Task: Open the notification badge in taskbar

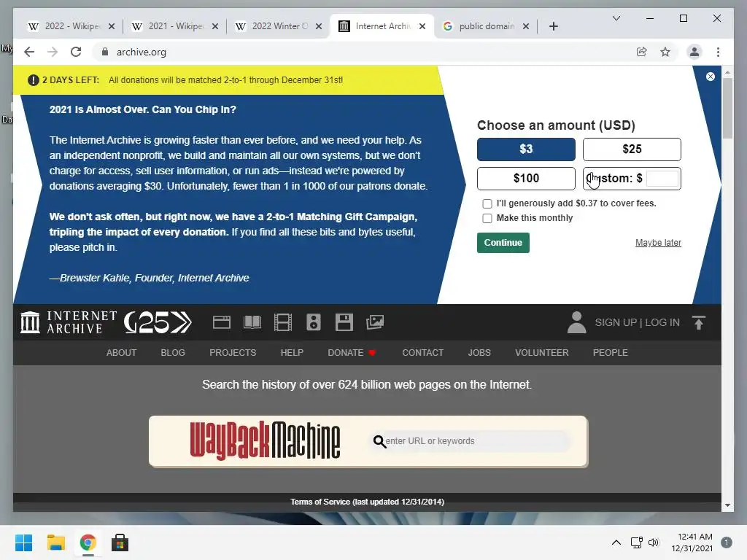Action: [726, 542]
